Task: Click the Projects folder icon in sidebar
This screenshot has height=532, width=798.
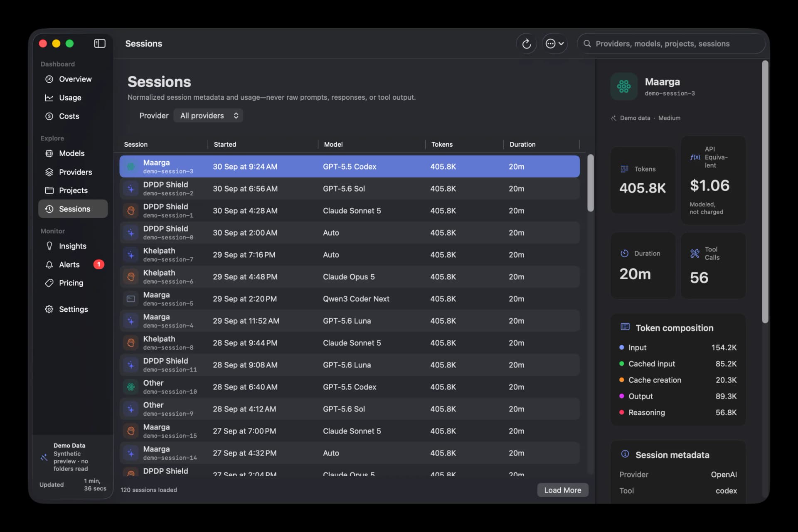Action: [49, 190]
